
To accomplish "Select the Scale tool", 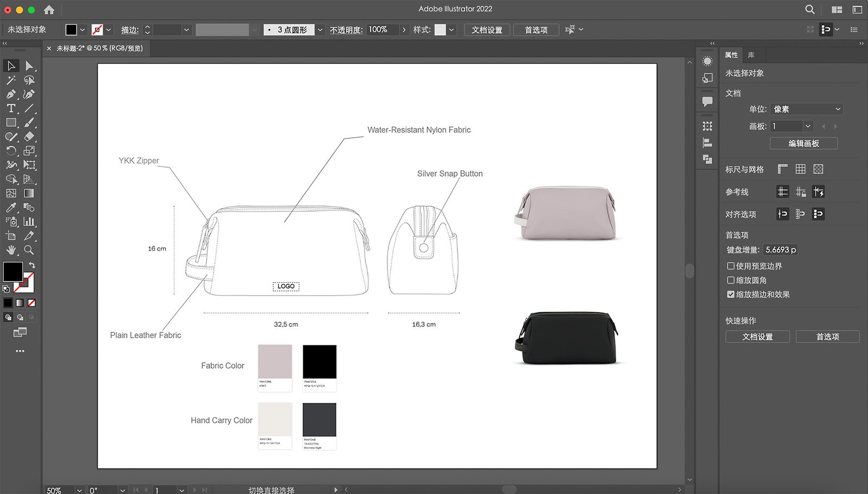I will (29, 151).
